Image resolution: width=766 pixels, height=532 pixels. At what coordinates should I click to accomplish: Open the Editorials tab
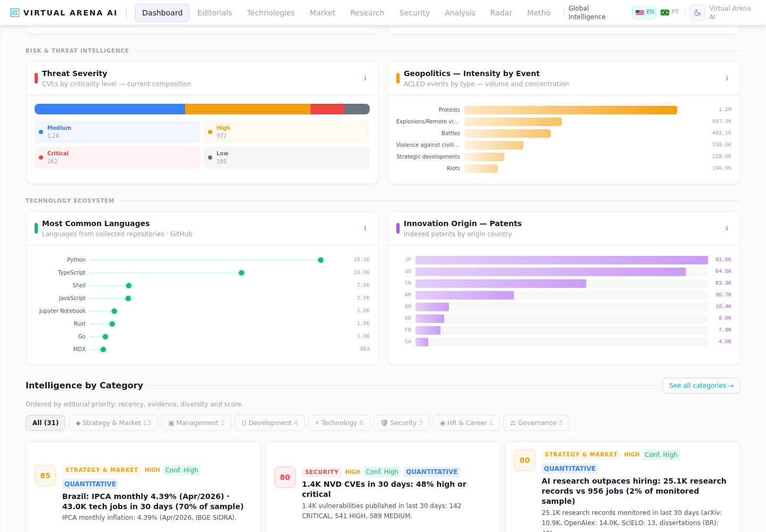214,13
